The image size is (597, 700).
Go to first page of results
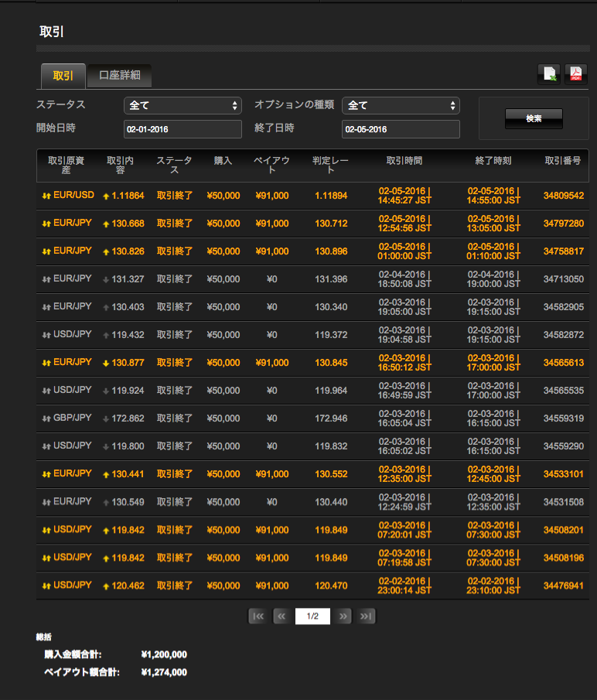click(x=258, y=616)
